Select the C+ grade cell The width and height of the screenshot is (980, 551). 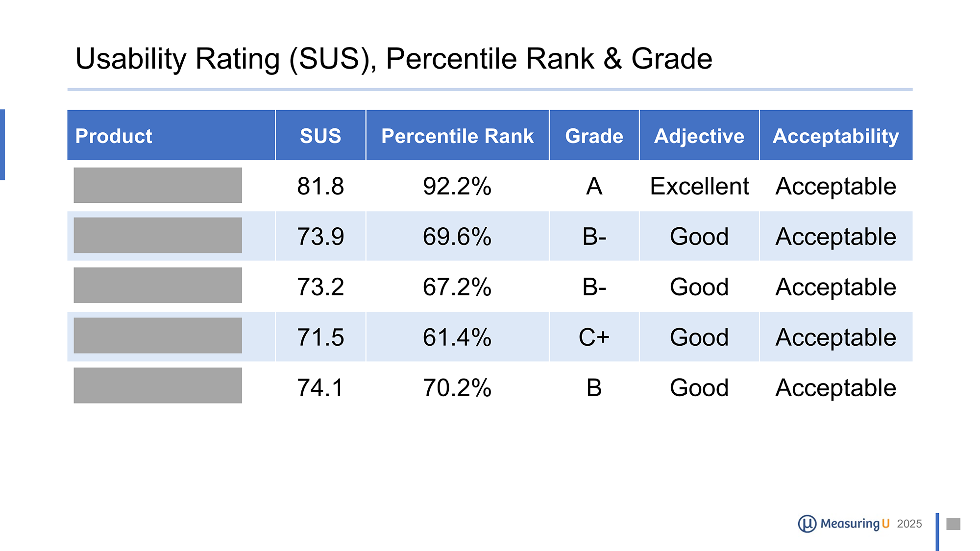tap(594, 337)
